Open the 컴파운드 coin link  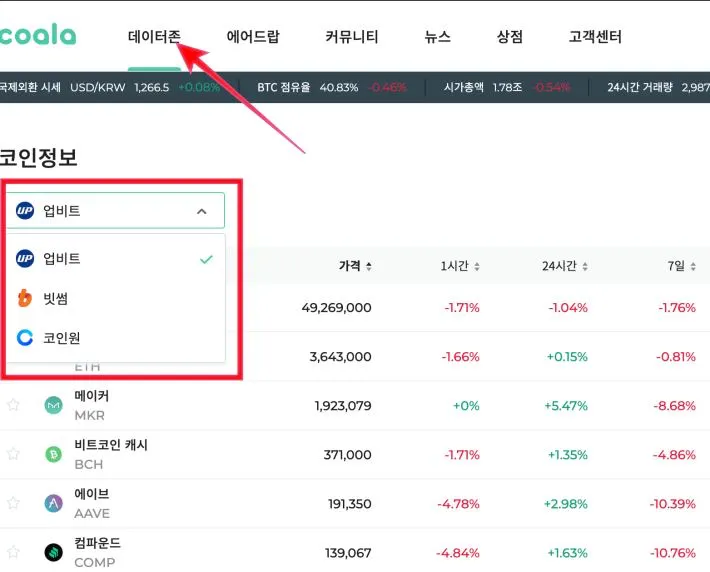tap(97, 543)
